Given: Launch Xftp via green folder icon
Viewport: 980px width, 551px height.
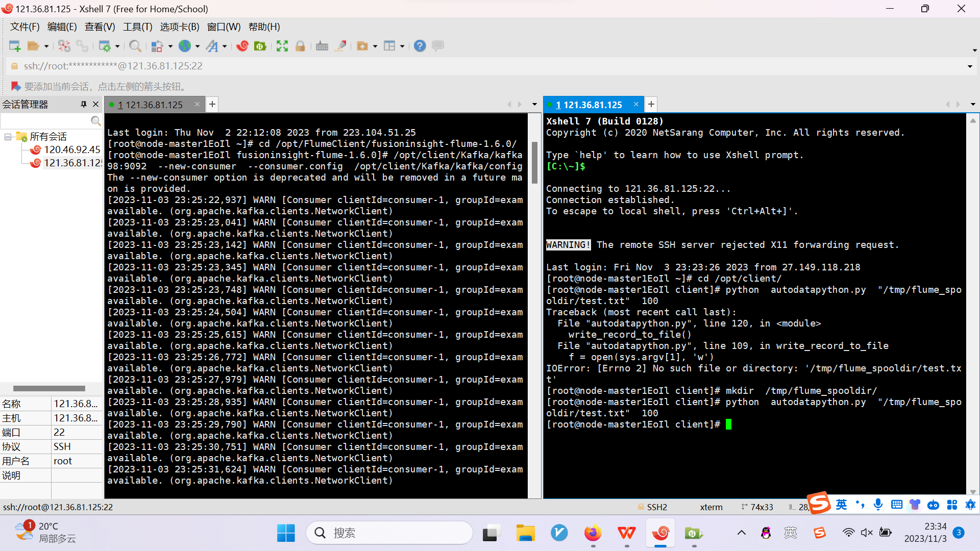Looking at the screenshot, I should pyautogui.click(x=260, y=46).
